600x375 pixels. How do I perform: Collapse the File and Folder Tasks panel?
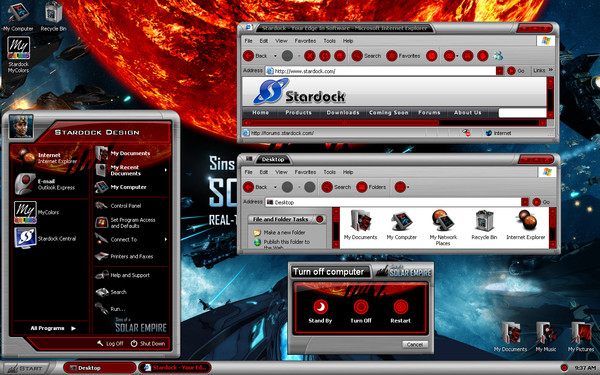point(320,219)
